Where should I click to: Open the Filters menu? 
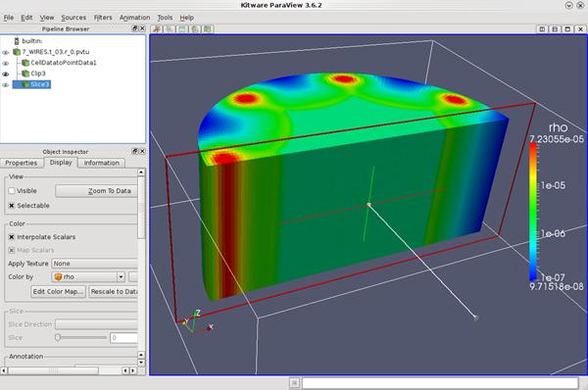[x=103, y=18]
